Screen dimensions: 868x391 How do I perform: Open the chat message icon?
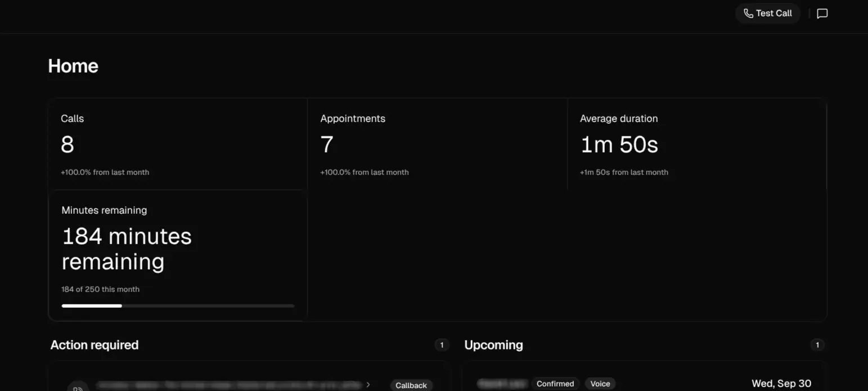pos(822,14)
